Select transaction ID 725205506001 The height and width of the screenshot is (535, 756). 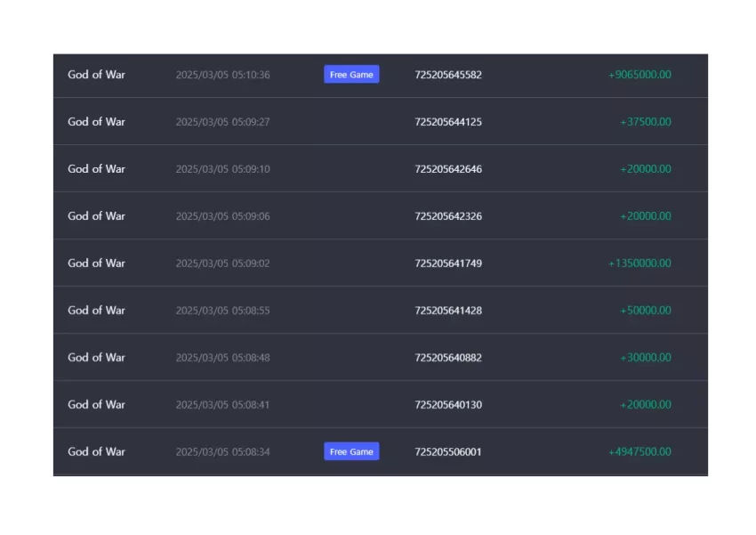pyautogui.click(x=448, y=452)
